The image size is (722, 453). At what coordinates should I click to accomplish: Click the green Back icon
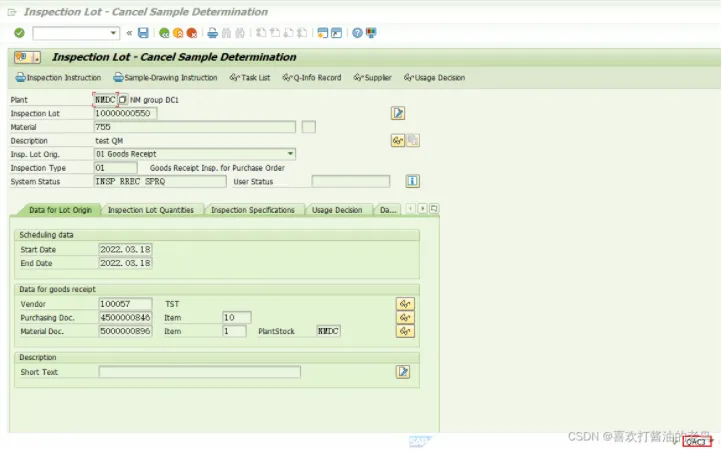coord(164,33)
